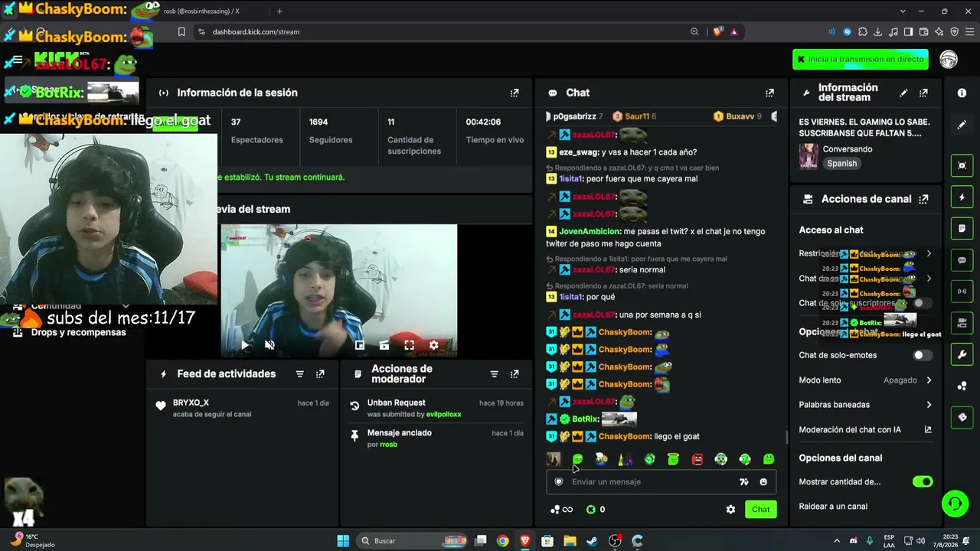Open the Unban Request moderator entry
Viewport: 980px width, 551px height.
pyautogui.click(x=436, y=409)
